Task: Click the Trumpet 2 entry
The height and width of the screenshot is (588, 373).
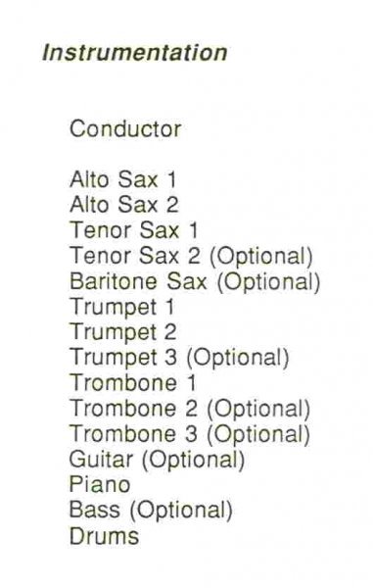Action: [x=123, y=332]
